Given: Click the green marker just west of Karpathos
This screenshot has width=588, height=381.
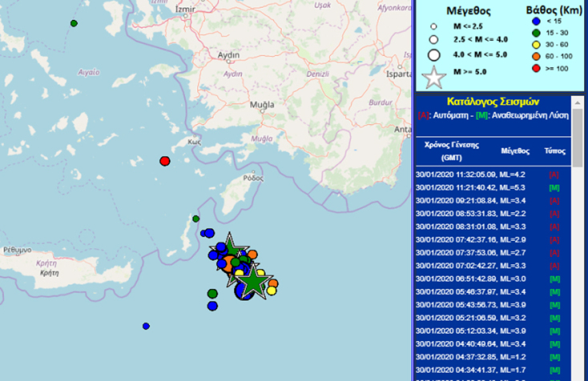Looking at the screenshot, I should pos(195,219).
